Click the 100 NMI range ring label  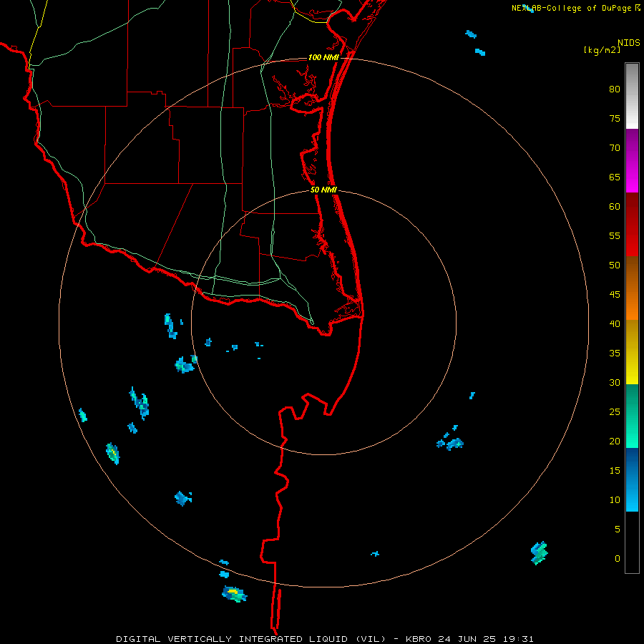[323, 57]
